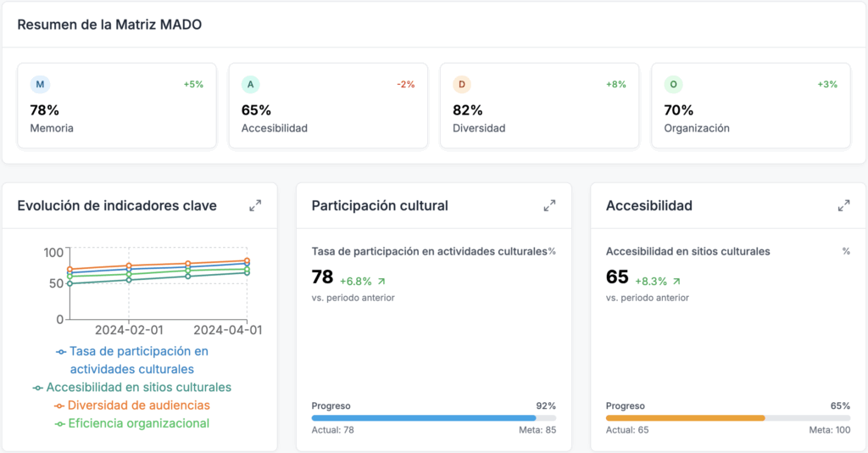Click the blue 92% progress bar

point(424,418)
